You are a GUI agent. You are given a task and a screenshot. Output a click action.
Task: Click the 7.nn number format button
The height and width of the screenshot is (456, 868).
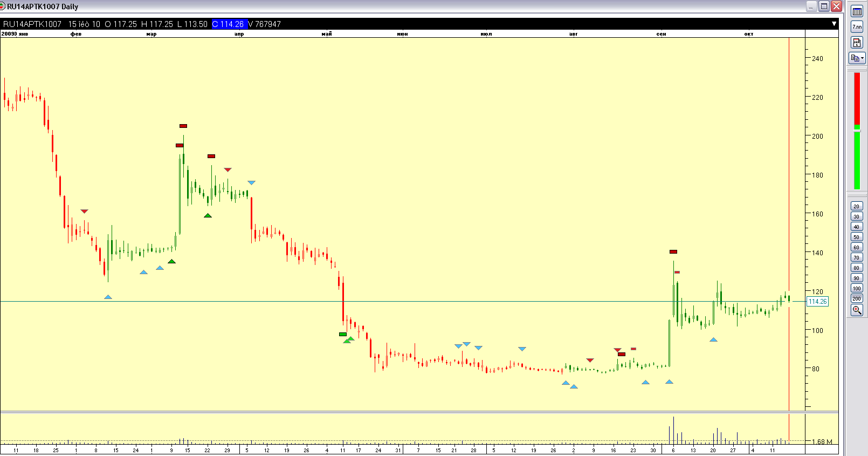[x=857, y=26]
